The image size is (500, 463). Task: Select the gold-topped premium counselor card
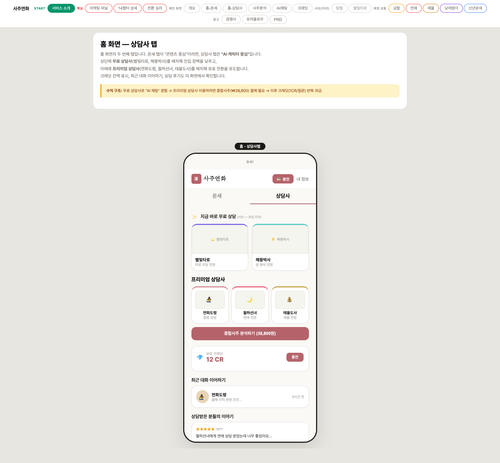(290, 305)
